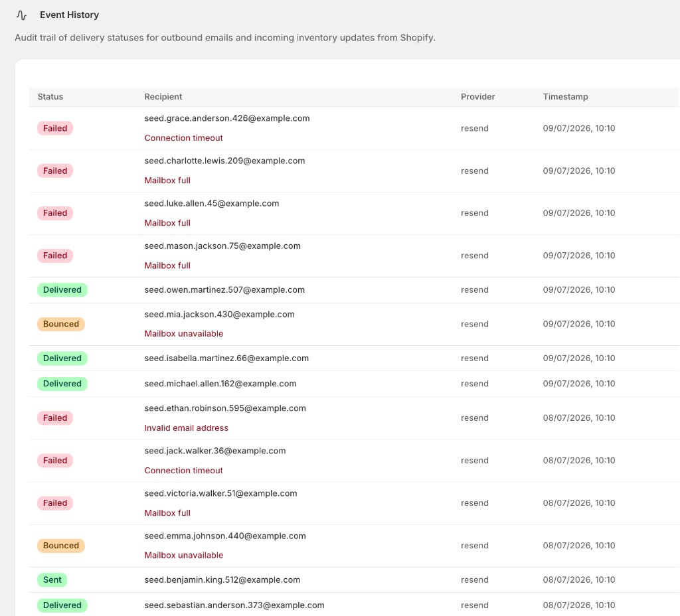Viewport: 680px width, 616px height.
Task: Click Failed badge for grace.anderson.426 row
Action: point(55,128)
